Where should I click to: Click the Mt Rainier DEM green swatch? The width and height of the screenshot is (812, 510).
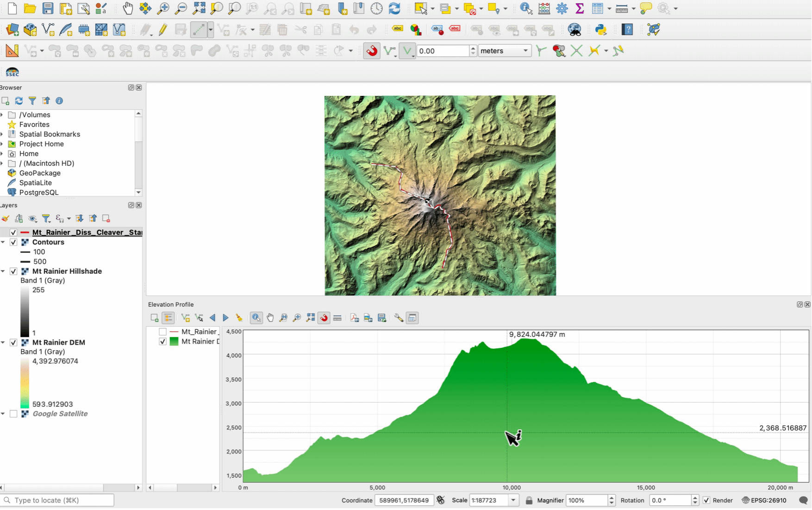click(x=174, y=341)
